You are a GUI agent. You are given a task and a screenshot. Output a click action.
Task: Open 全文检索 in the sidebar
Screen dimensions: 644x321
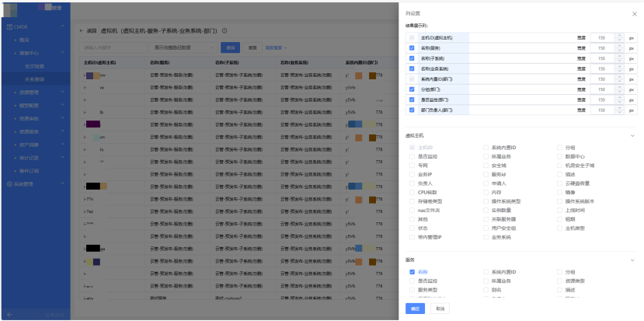[36, 66]
